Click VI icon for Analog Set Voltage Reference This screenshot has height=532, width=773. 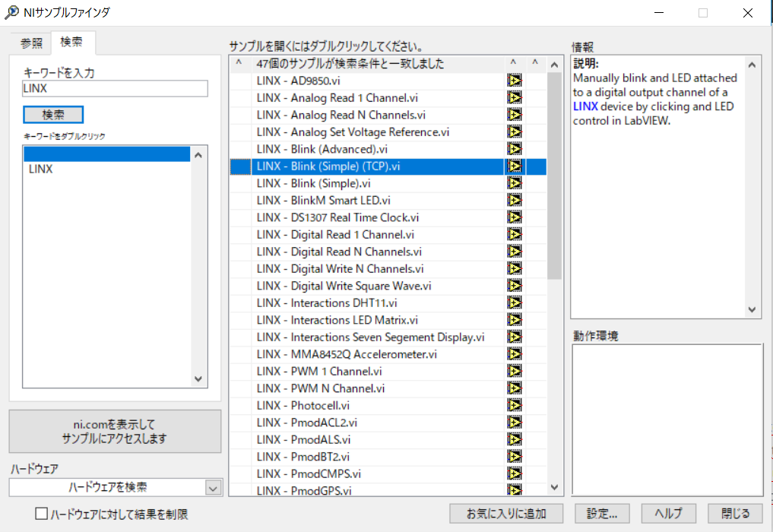click(514, 131)
